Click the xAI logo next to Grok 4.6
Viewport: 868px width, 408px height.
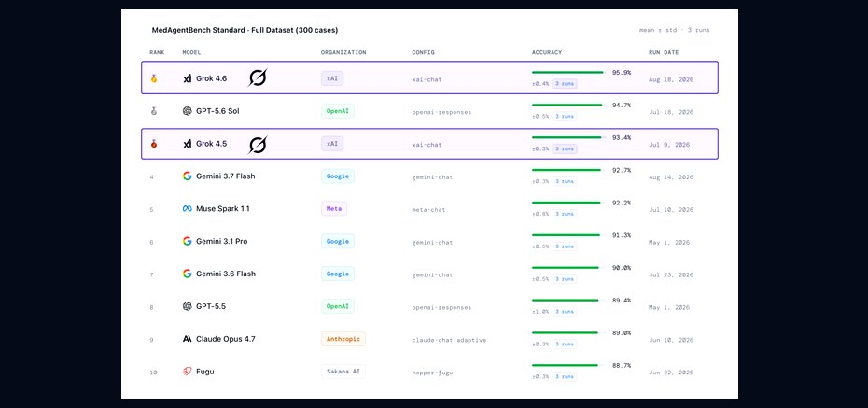point(187,78)
